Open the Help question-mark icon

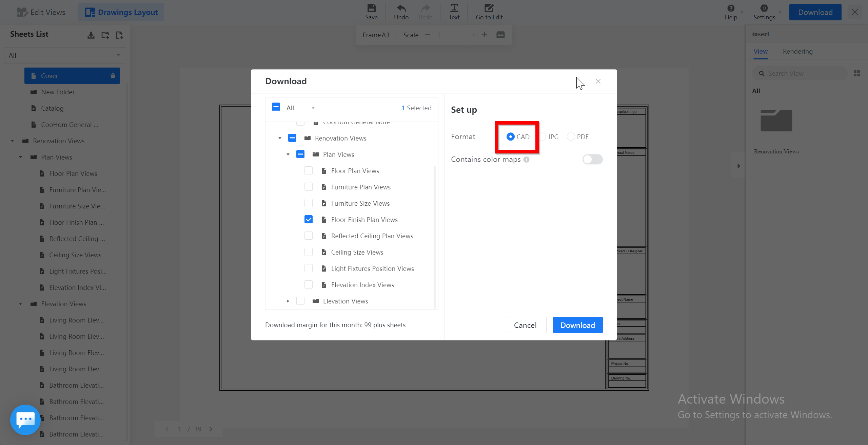[731, 8]
